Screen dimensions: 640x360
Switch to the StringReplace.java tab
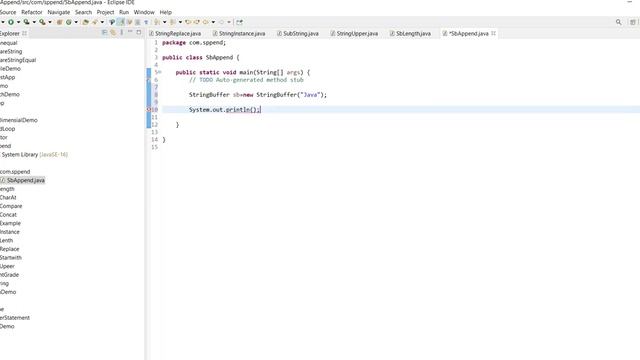(x=176, y=33)
